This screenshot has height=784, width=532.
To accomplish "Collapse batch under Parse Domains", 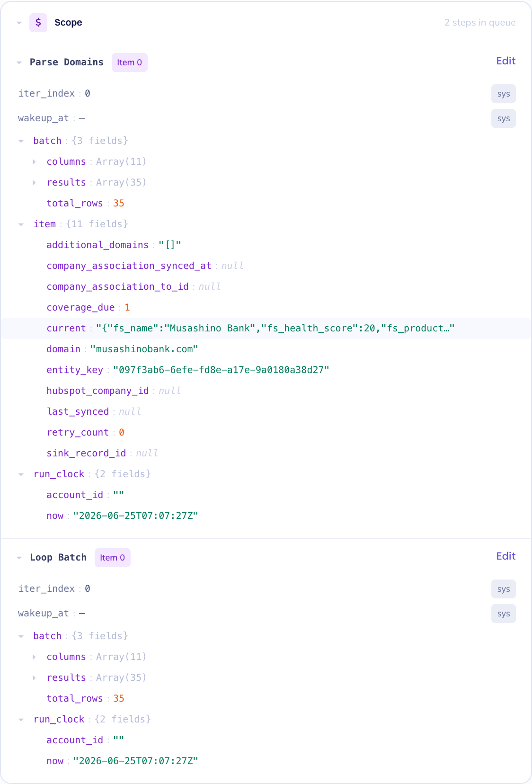I will (x=21, y=141).
